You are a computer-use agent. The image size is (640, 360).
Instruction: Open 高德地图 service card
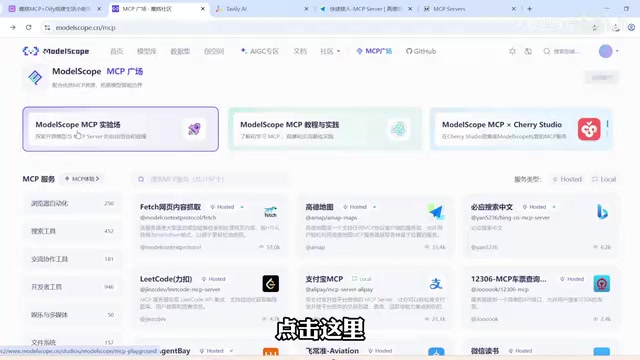pyautogui.click(x=375, y=226)
